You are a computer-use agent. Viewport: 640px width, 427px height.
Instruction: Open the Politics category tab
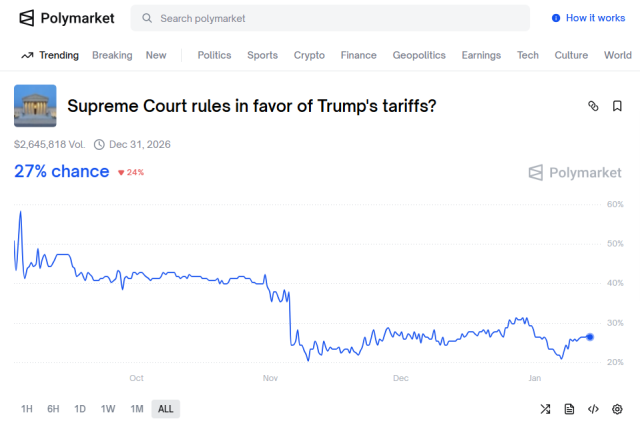point(214,55)
